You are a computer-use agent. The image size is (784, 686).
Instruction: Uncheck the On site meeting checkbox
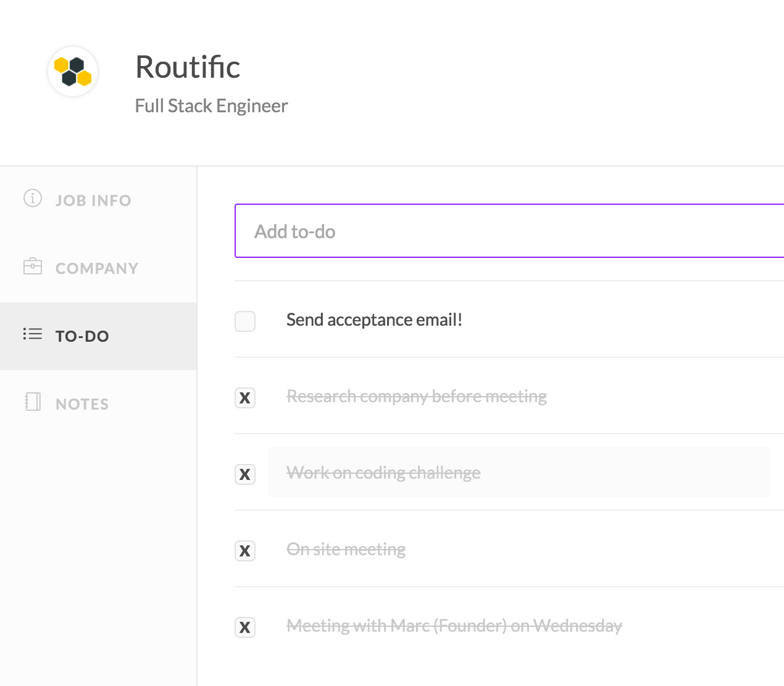point(245,551)
